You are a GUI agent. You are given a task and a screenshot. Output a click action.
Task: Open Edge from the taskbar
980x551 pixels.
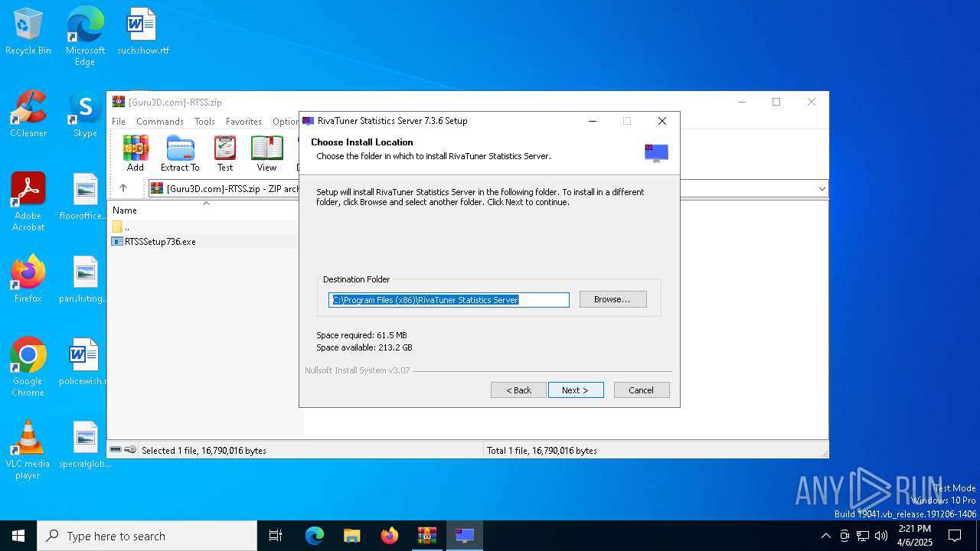tap(315, 536)
